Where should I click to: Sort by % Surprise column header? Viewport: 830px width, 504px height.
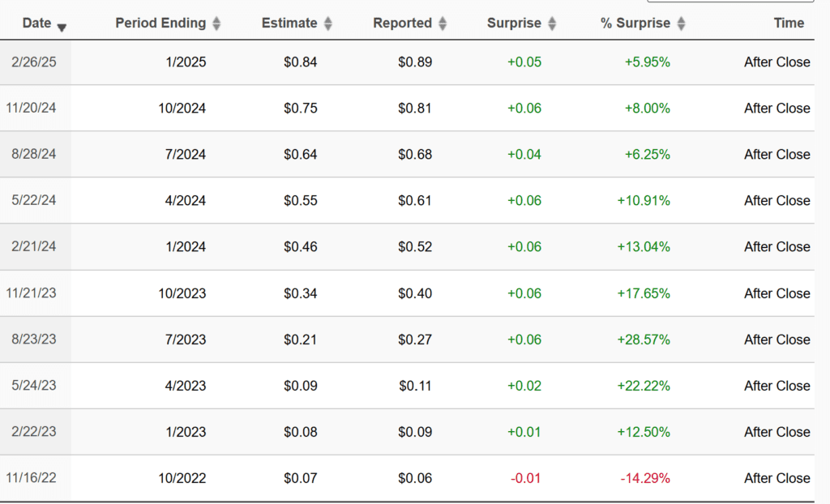[635, 23]
